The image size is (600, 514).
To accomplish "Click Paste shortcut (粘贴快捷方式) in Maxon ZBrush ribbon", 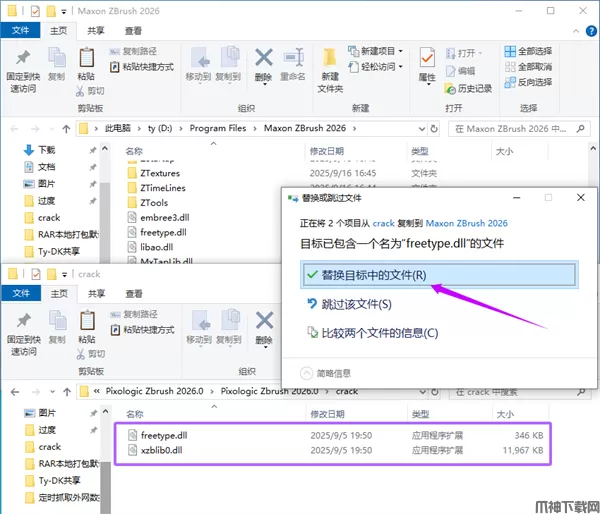I will [x=142, y=67].
